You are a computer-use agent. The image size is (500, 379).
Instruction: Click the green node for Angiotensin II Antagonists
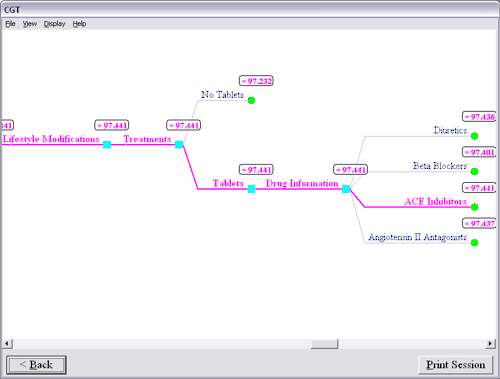(x=475, y=243)
